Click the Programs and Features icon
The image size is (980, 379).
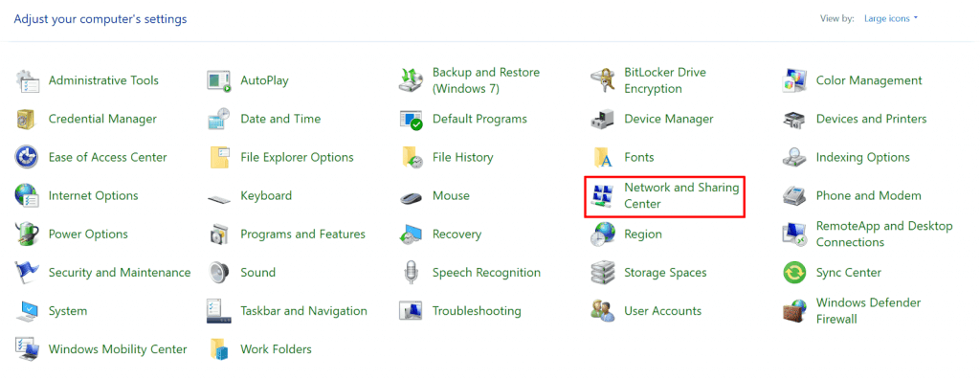[219, 234]
